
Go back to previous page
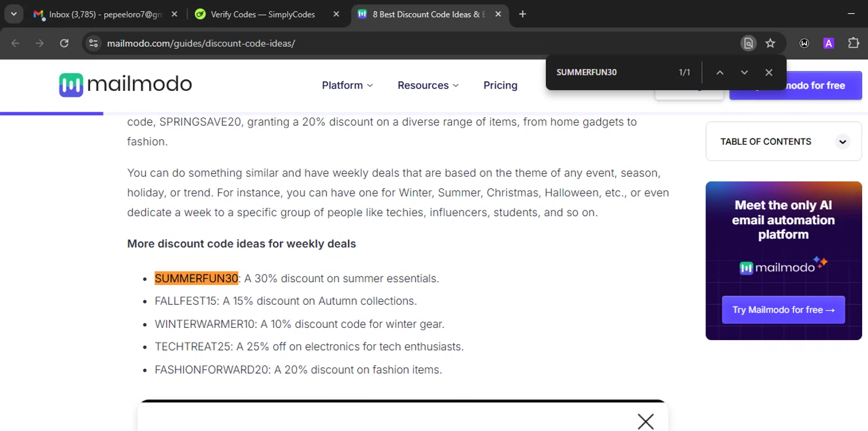coord(16,43)
